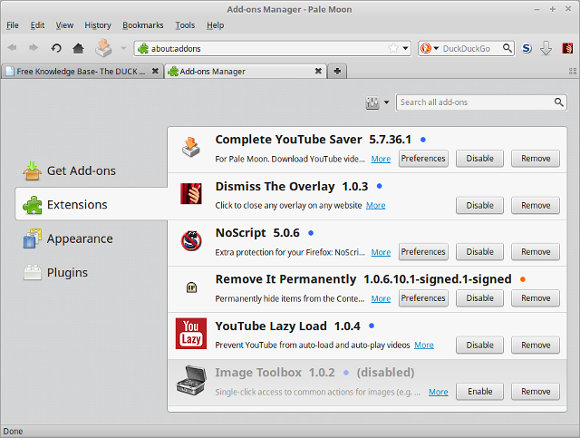Open More details for YouTube Lazy Load
Screen dimensions: 580x438
(x=424, y=345)
